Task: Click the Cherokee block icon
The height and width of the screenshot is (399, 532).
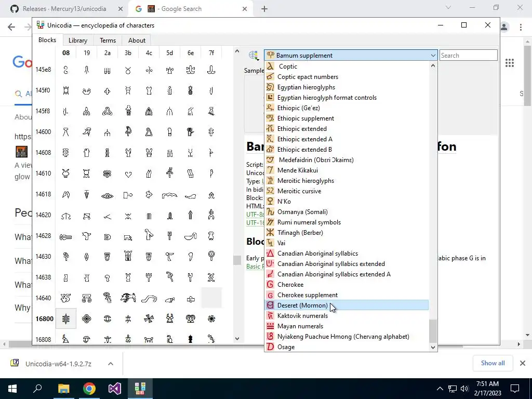Action: [x=270, y=285]
